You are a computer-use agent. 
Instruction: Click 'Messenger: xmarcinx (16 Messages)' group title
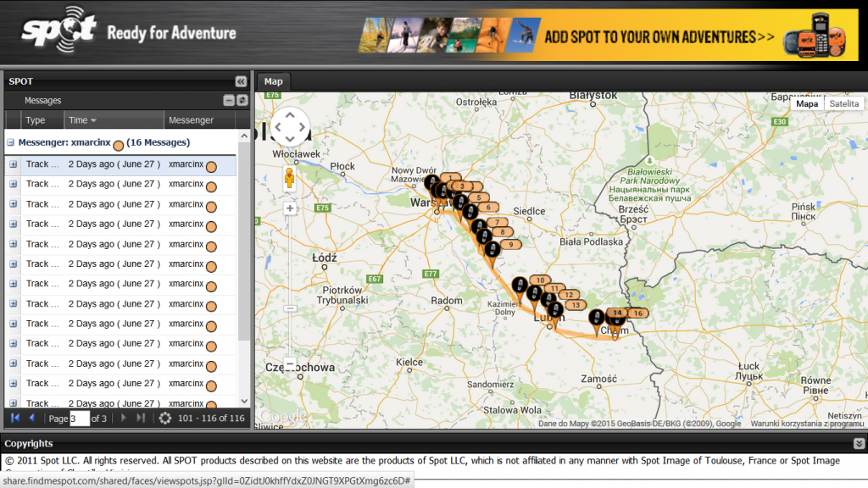pyautogui.click(x=104, y=142)
